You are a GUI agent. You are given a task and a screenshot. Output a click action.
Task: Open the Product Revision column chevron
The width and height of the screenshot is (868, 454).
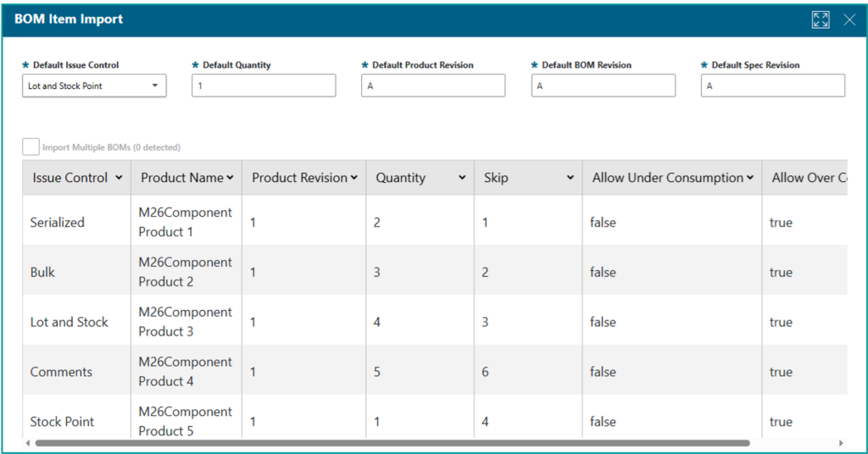point(353,178)
